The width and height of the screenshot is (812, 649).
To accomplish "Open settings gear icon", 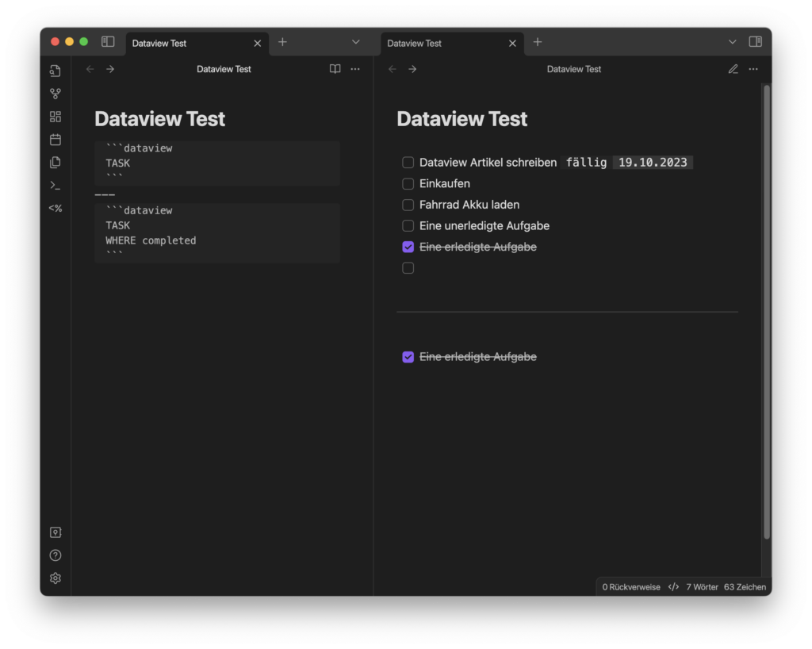I will tap(56, 578).
